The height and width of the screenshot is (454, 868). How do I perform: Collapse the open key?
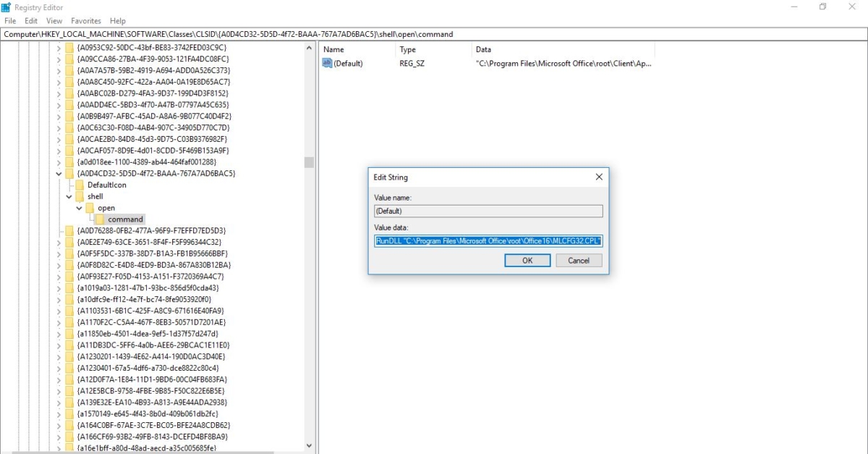coord(79,208)
